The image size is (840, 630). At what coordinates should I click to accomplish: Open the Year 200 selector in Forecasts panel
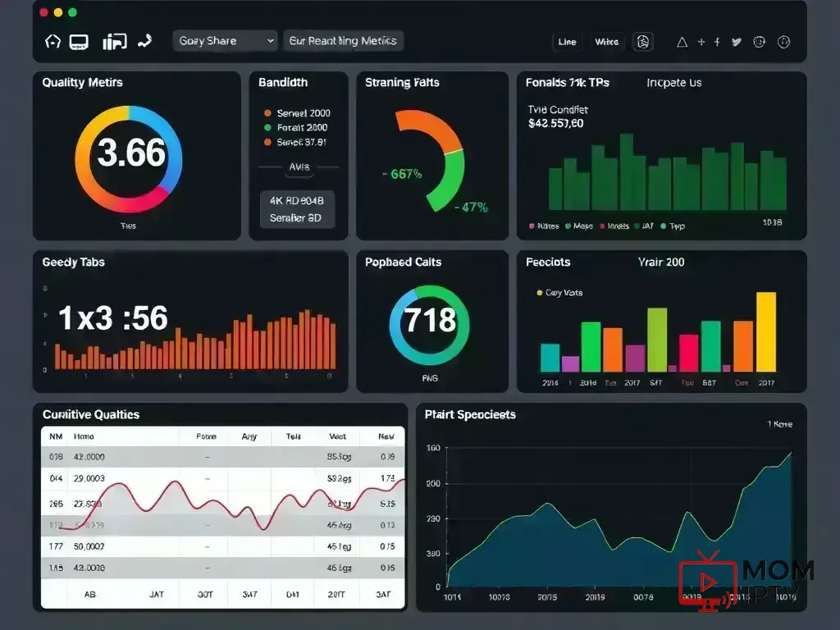(660, 262)
